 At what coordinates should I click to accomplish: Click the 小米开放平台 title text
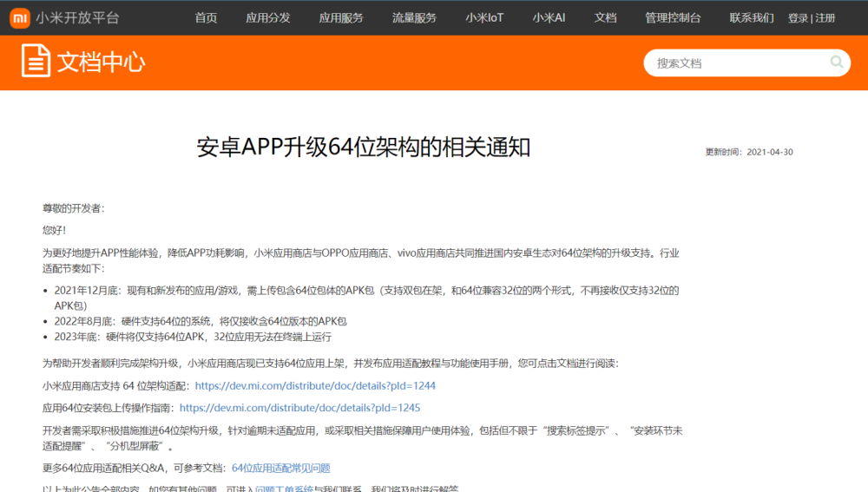[x=77, y=17]
